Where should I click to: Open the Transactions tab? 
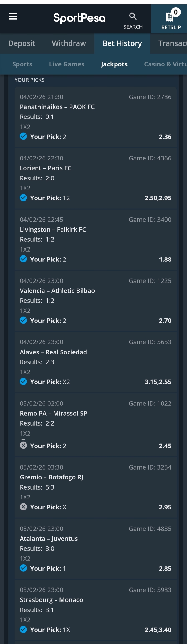tap(172, 43)
